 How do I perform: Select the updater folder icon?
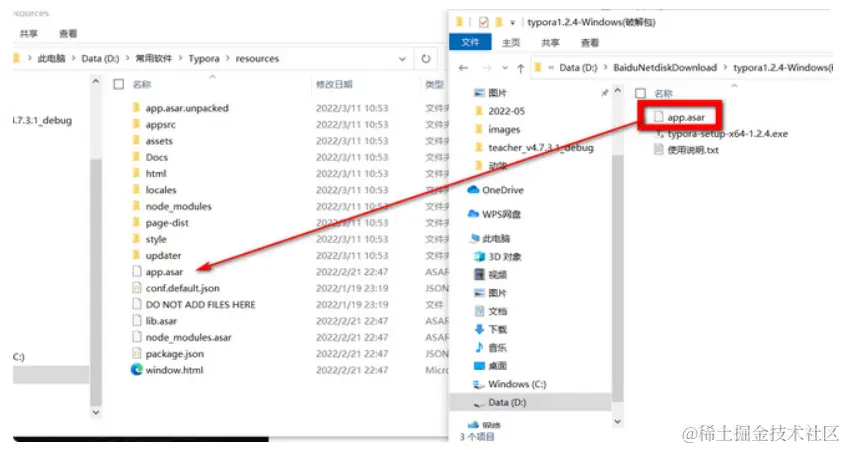(x=137, y=255)
